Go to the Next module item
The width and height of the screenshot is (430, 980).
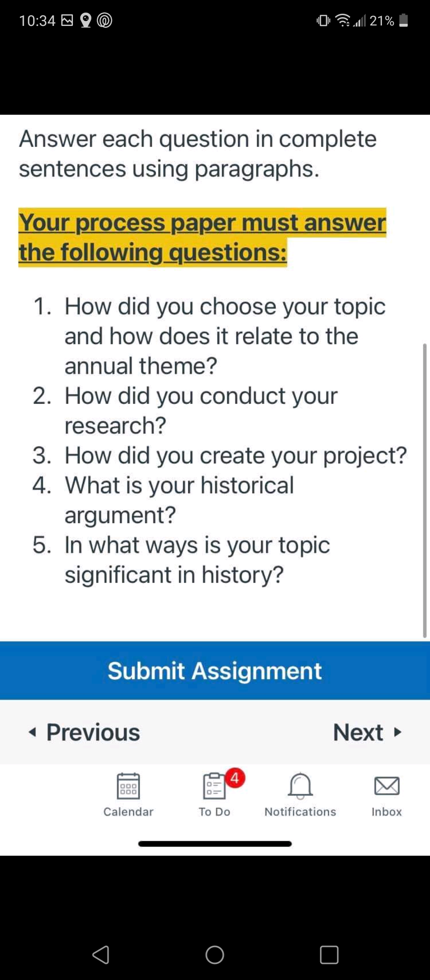[367, 732]
